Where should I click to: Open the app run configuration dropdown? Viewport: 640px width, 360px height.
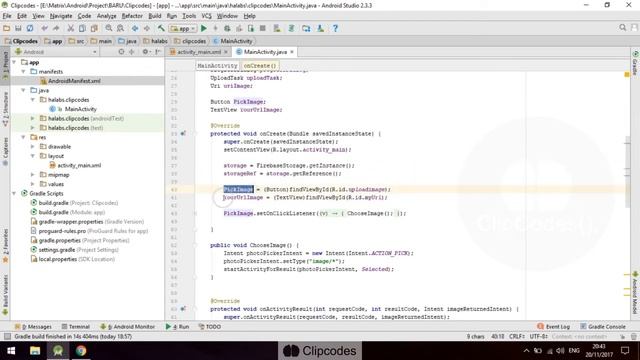click(183, 28)
